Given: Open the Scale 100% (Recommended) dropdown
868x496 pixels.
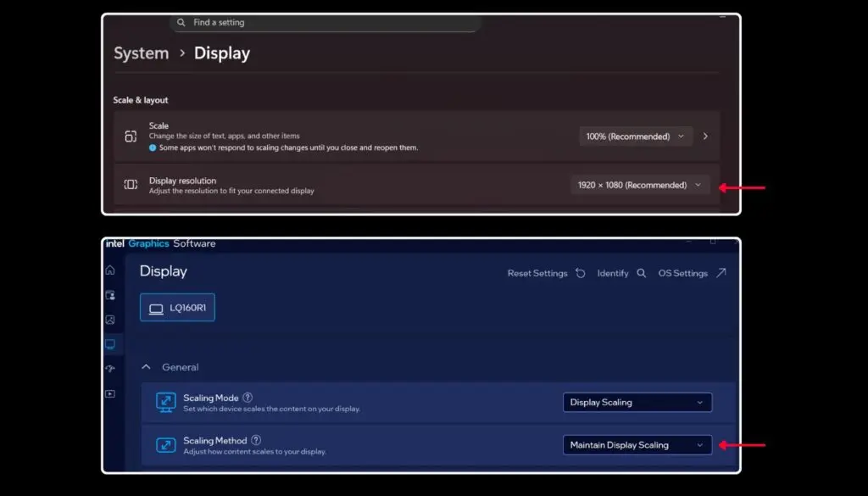Looking at the screenshot, I should coord(636,137).
